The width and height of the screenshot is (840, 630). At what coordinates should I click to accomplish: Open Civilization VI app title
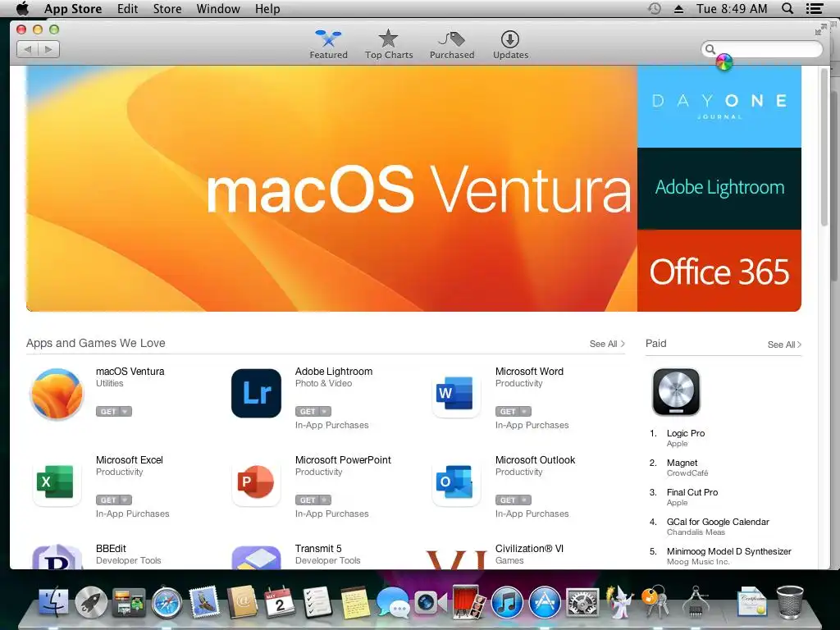529,549
